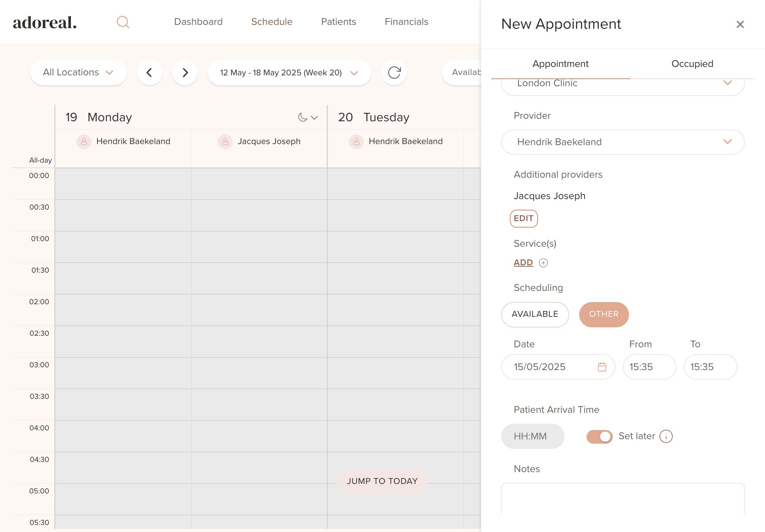The width and height of the screenshot is (765, 532).
Task: Select AVAILABLE scheduling option
Action: click(535, 314)
